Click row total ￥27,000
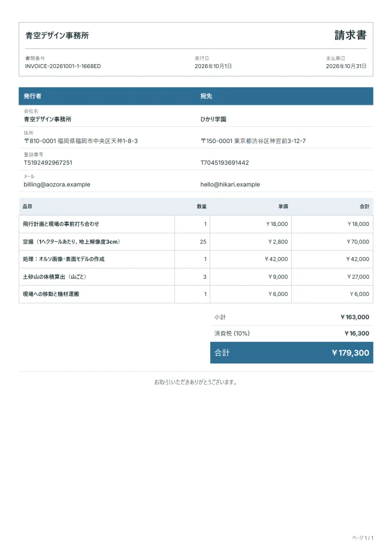 pyautogui.click(x=358, y=277)
